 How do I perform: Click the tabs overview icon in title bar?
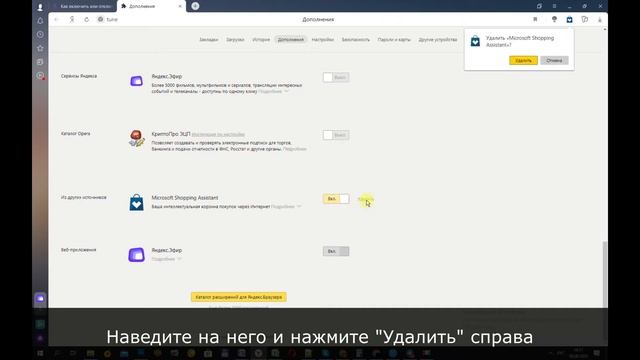[x=539, y=6]
